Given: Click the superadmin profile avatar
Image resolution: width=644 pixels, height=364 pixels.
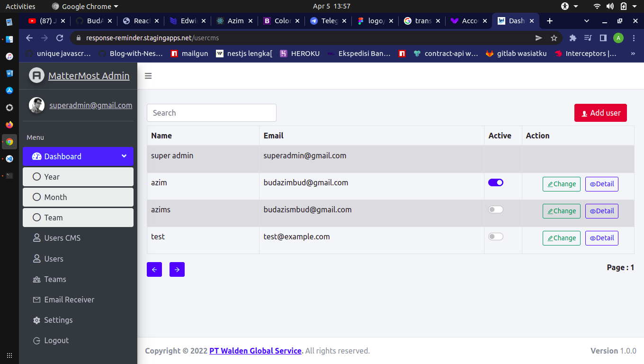Looking at the screenshot, I should pos(36,105).
